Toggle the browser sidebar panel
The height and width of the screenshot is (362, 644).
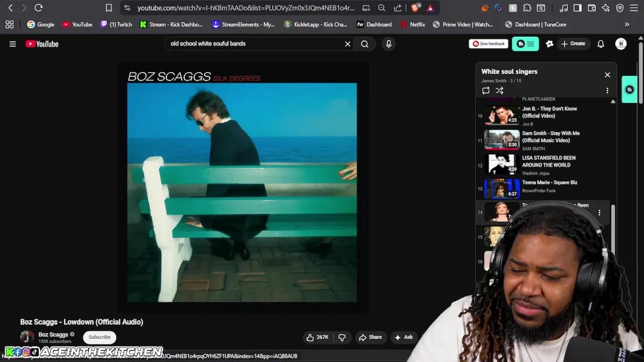coord(578,8)
